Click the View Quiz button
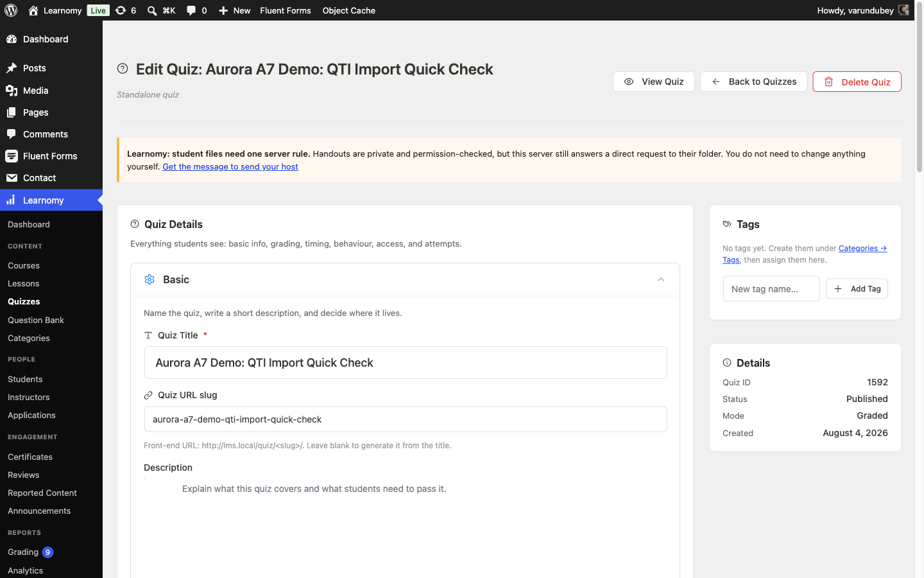924x578 pixels. pyautogui.click(x=653, y=82)
